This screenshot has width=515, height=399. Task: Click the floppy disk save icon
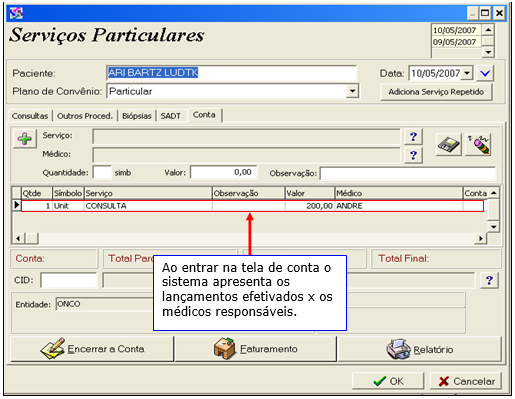tap(448, 145)
